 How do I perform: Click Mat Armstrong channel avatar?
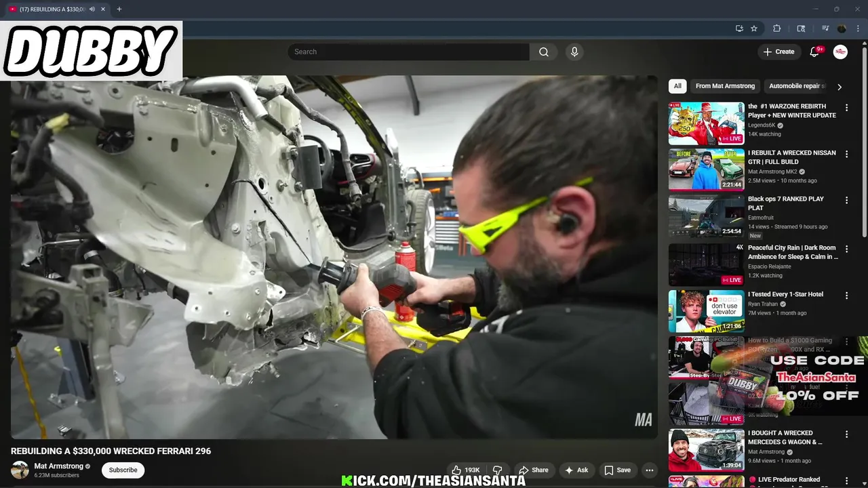20,470
